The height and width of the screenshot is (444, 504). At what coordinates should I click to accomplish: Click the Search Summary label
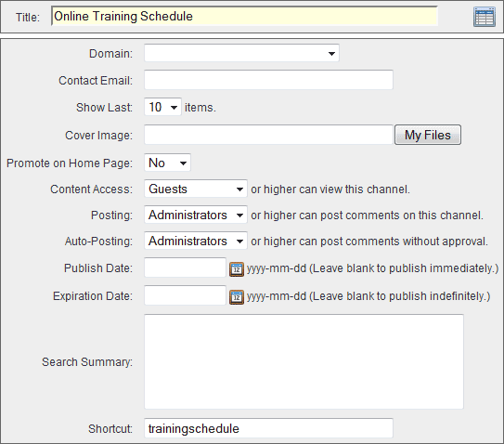87,362
